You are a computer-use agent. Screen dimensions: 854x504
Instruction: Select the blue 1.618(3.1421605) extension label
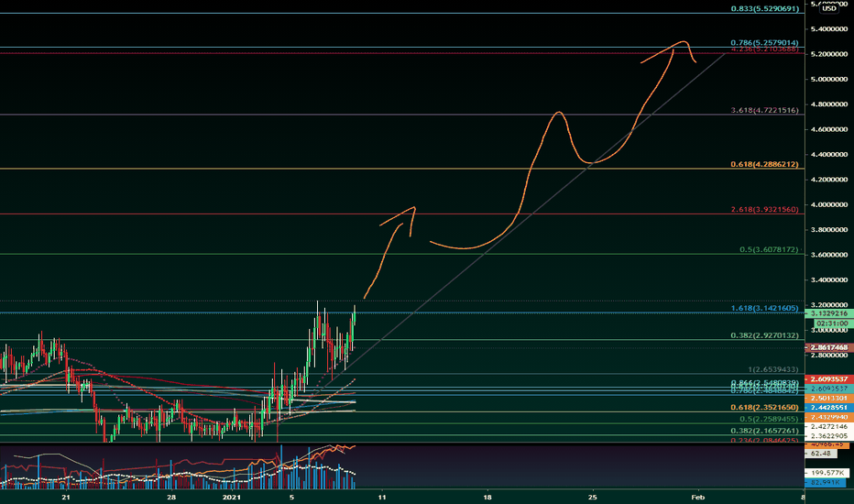[765, 309]
